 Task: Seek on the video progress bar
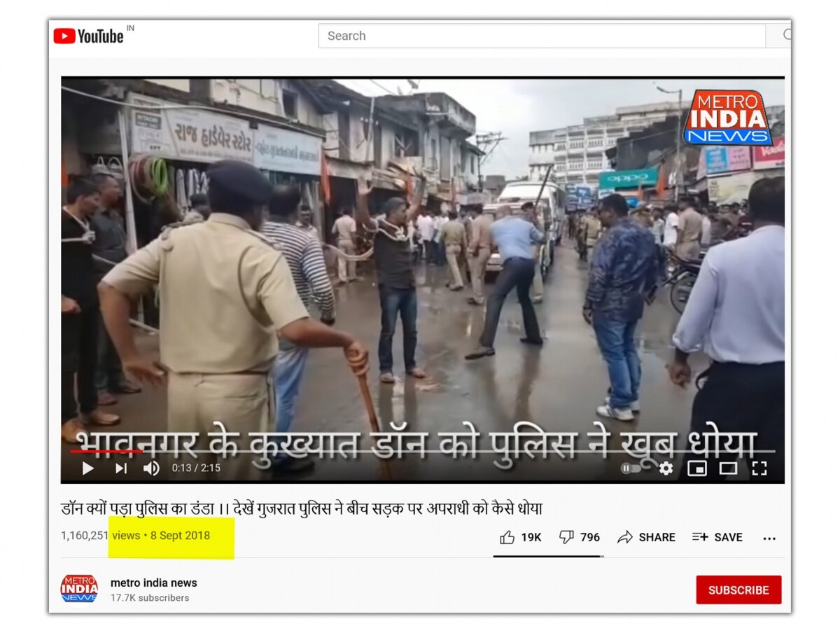420,452
